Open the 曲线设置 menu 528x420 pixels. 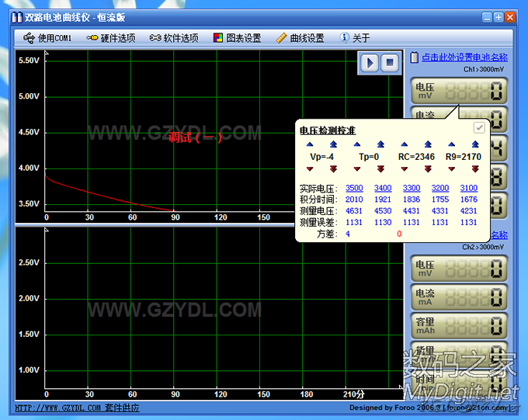tap(300, 37)
